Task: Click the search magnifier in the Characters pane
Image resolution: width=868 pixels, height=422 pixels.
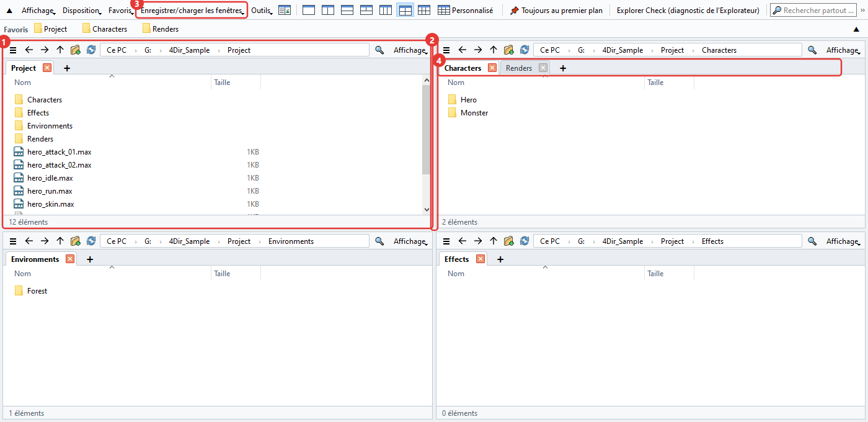Action: click(x=812, y=50)
